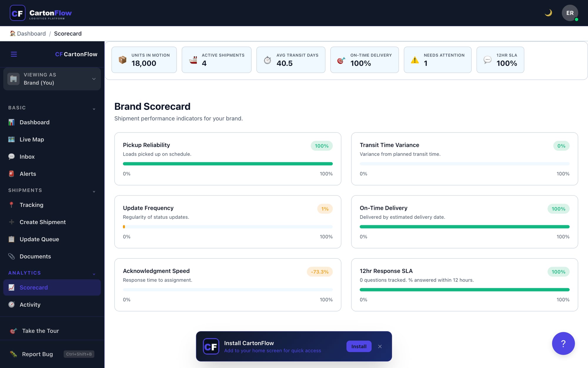Image resolution: width=588 pixels, height=368 pixels.
Task: Open the CartonFlow CF logo
Action: (18, 13)
